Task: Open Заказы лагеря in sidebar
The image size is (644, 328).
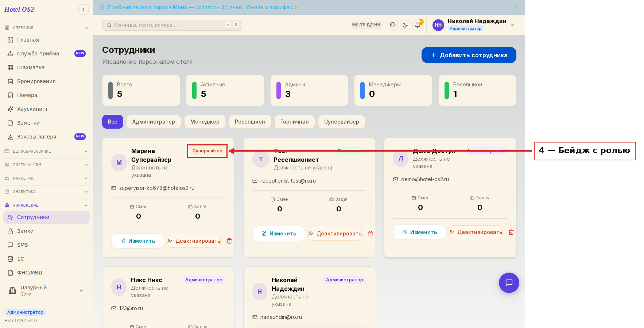Action: (46, 137)
